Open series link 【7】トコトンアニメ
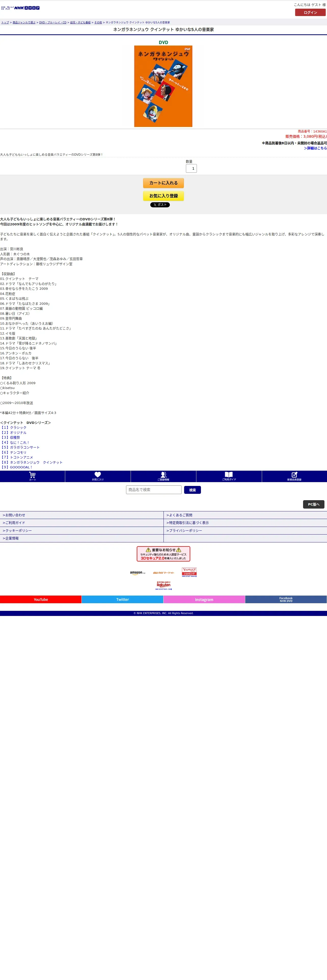This screenshot has width=327, height=980. [16, 457]
